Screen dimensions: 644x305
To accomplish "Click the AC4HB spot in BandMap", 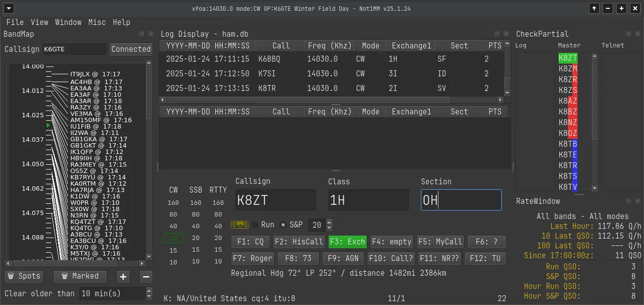I will tap(96, 82).
